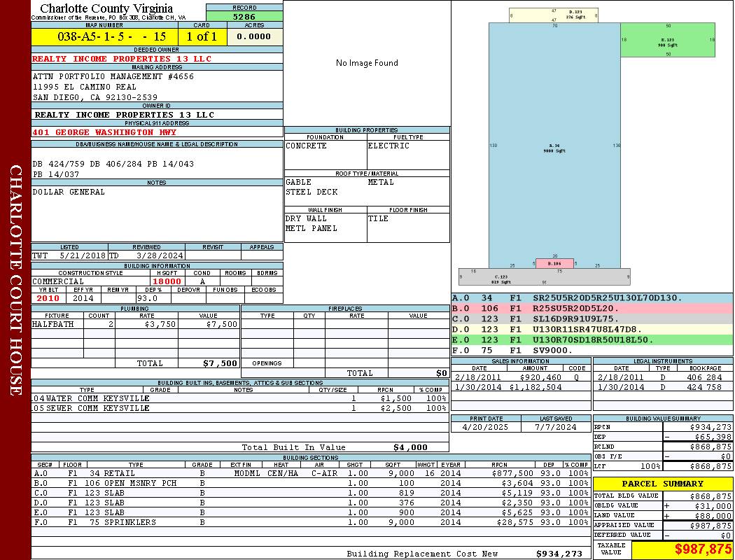
Task: Select section F.0 75 SPRINKLERS row
Action: click(x=311, y=522)
